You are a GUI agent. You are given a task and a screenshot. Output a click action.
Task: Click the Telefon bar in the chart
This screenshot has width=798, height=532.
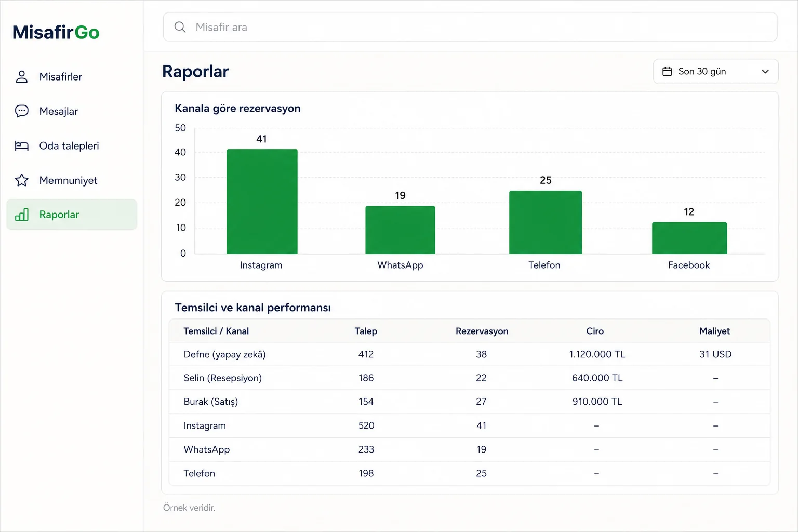[x=546, y=222]
